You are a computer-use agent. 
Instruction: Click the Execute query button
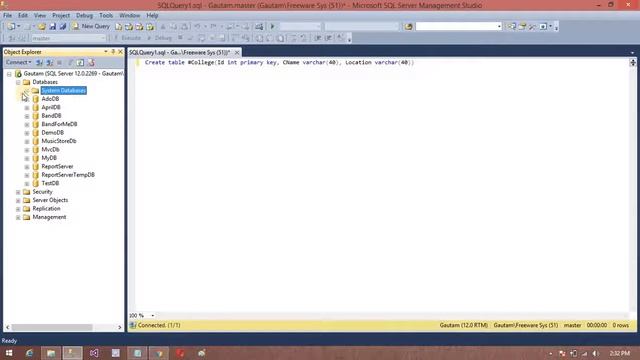click(x=128, y=38)
